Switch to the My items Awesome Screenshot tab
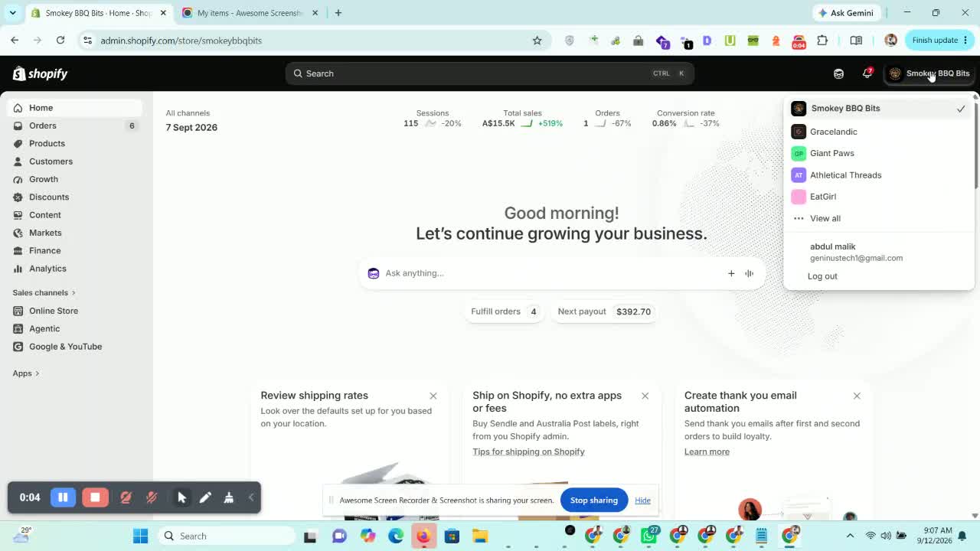 (x=250, y=13)
